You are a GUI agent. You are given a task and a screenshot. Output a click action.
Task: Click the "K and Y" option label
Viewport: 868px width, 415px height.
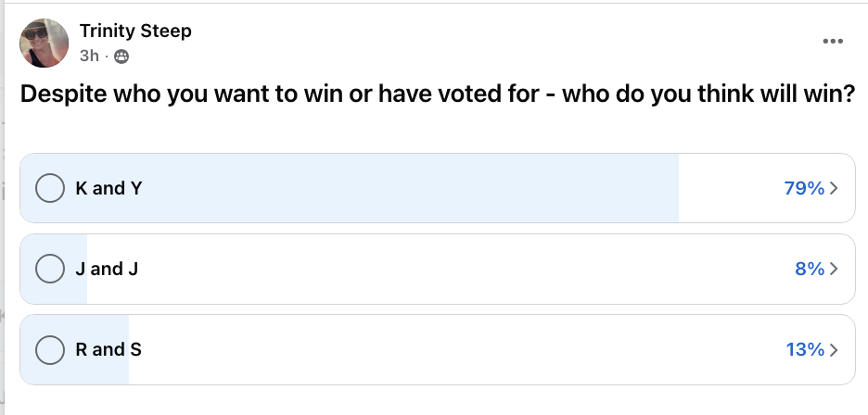[108, 188]
